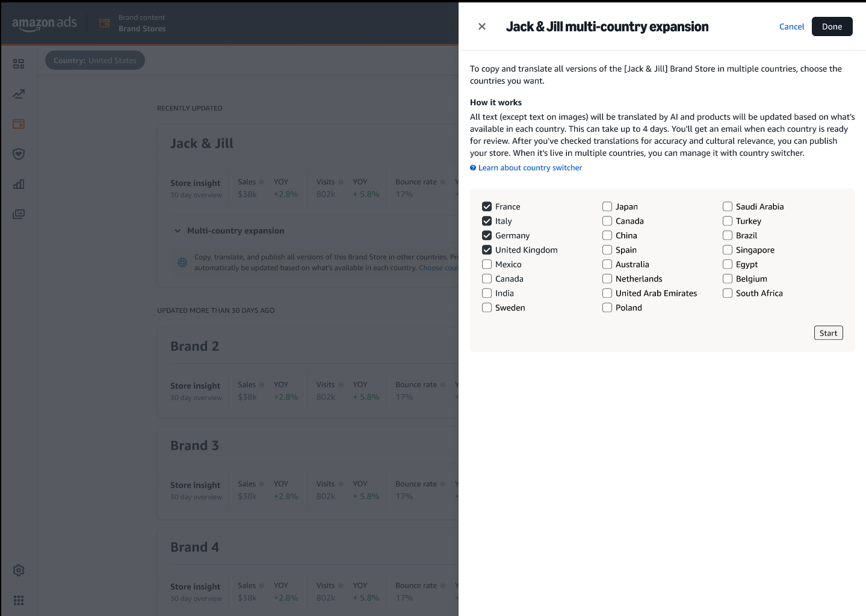Viewport: 866px width, 616px height.
Task: Select the orange Brand Stores sidebar icon
Action: click(19, 124)
